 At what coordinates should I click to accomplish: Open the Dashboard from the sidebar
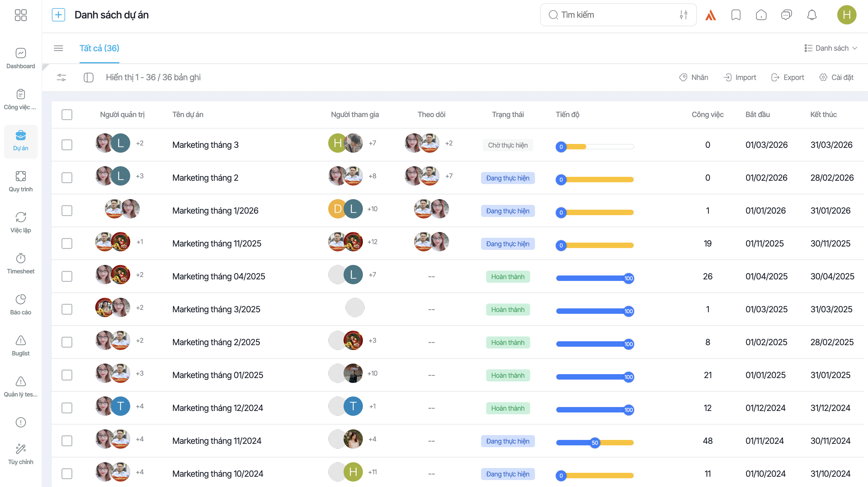click(20, 58)
